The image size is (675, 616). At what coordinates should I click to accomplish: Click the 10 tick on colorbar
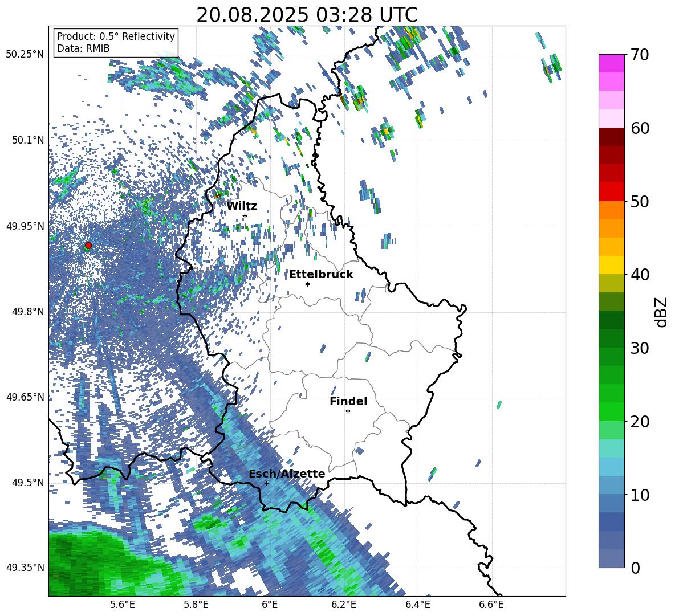[x=640, y=495]
